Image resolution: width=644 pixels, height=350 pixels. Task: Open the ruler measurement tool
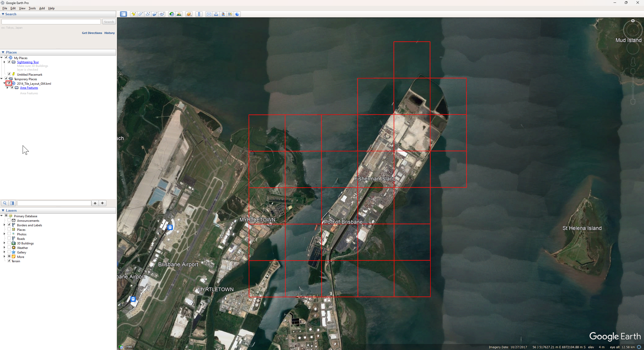tap(199, 14)
